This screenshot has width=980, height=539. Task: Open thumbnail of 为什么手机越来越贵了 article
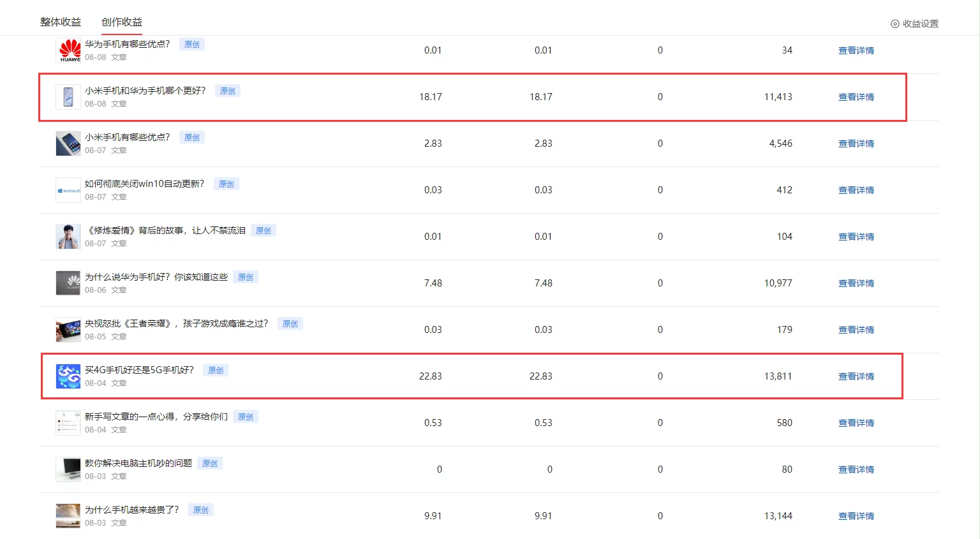(x=68, y=516)
